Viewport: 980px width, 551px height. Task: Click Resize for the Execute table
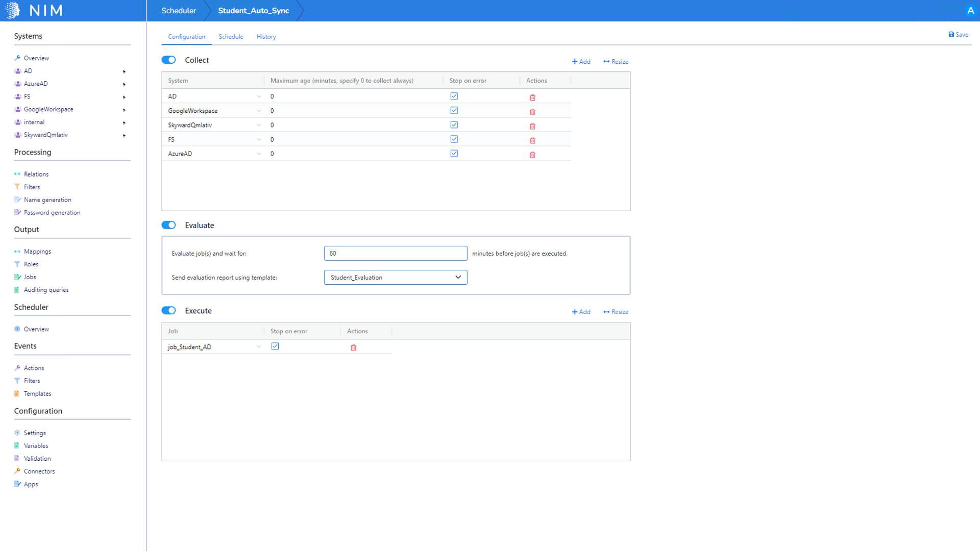(x=616, y=312)
